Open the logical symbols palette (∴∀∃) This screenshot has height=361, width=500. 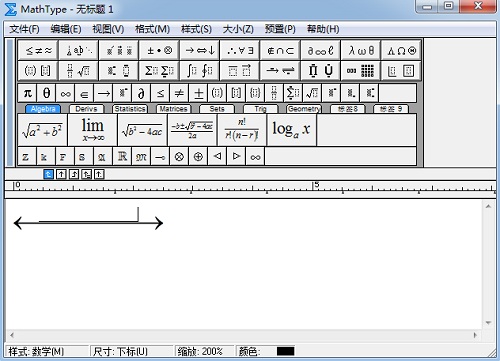(240, 50)
